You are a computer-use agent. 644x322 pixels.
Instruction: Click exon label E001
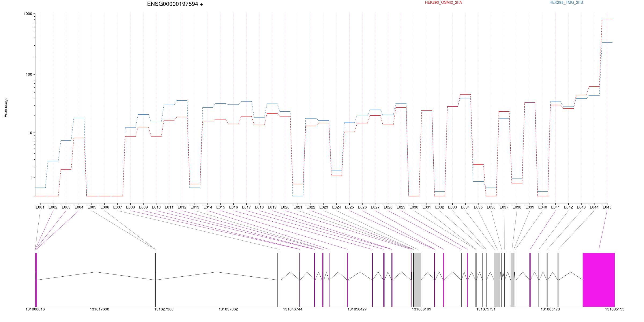click(40, 207)
